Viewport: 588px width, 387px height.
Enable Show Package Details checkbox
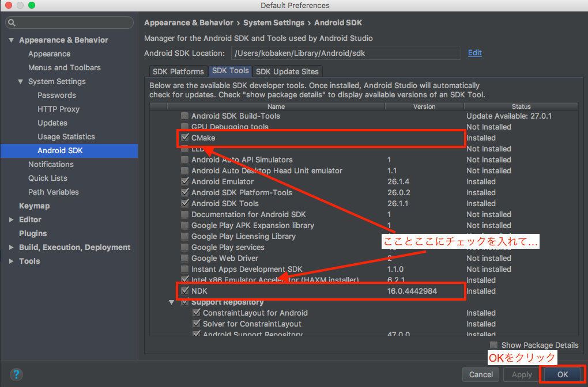tap(494, 345)
